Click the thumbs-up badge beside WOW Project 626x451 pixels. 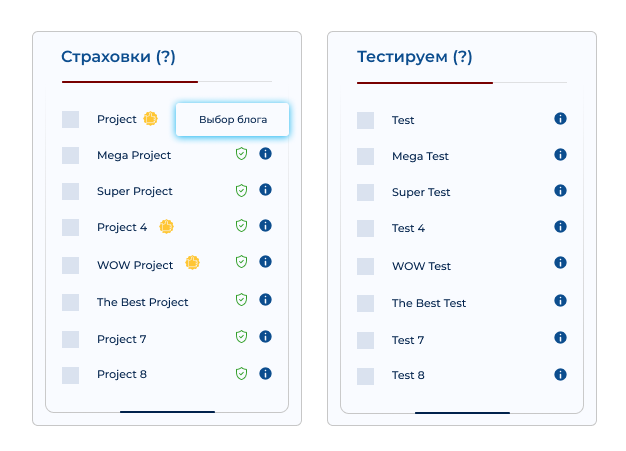point(192,263)
